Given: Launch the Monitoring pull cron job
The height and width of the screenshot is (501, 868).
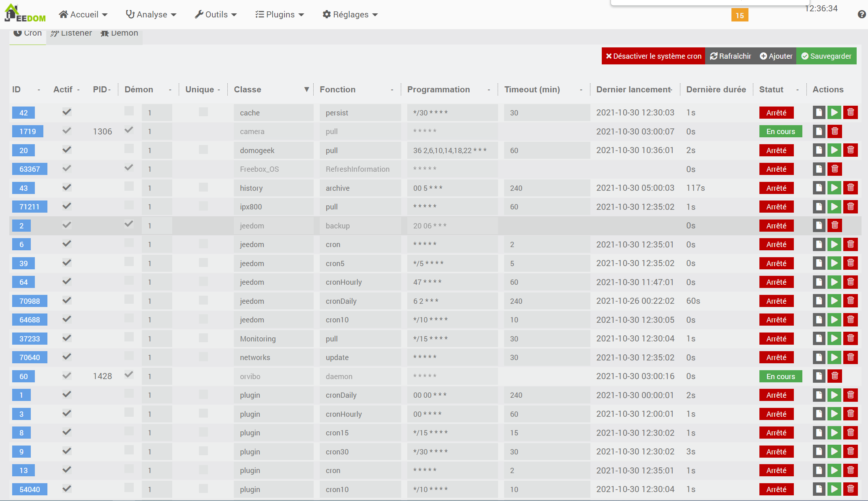Looking at the screenshot, I should click(834, 339).
